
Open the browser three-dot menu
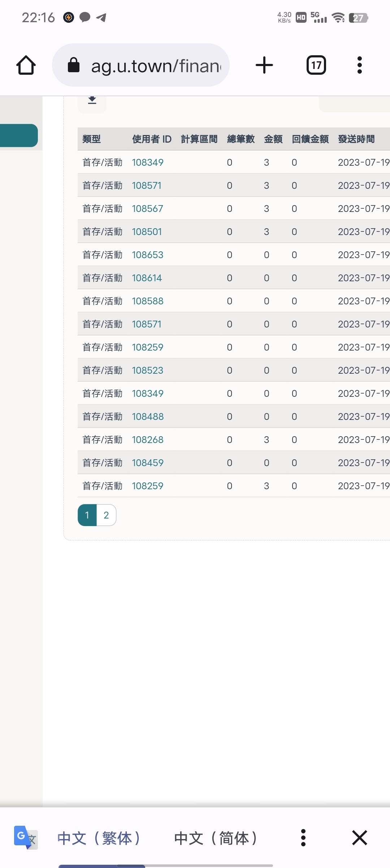(359, 65)
